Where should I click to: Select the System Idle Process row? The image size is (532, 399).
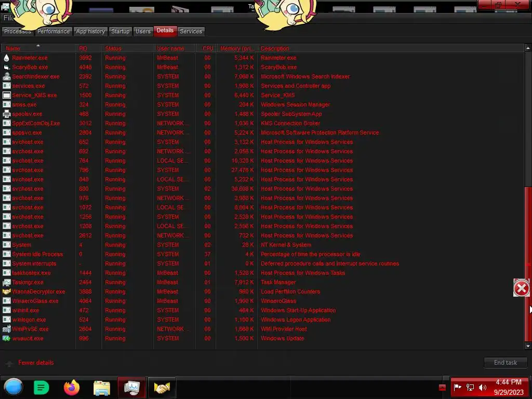262,254
